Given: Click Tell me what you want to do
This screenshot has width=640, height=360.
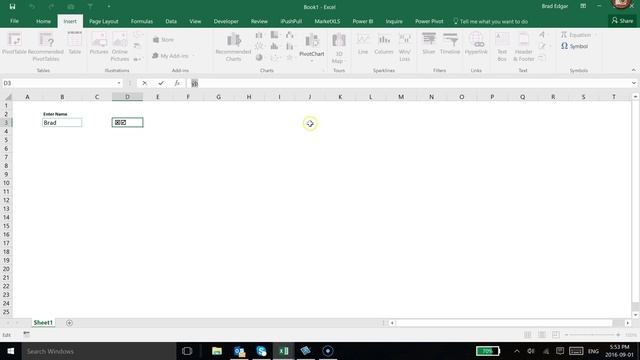Looking at the screenshot, I should (490, 21).
